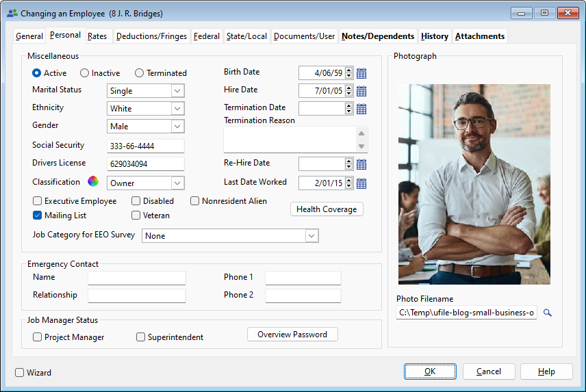Expand the Marital Status dropdown
The width and height of the screenshot is (586, 392).
177,91
